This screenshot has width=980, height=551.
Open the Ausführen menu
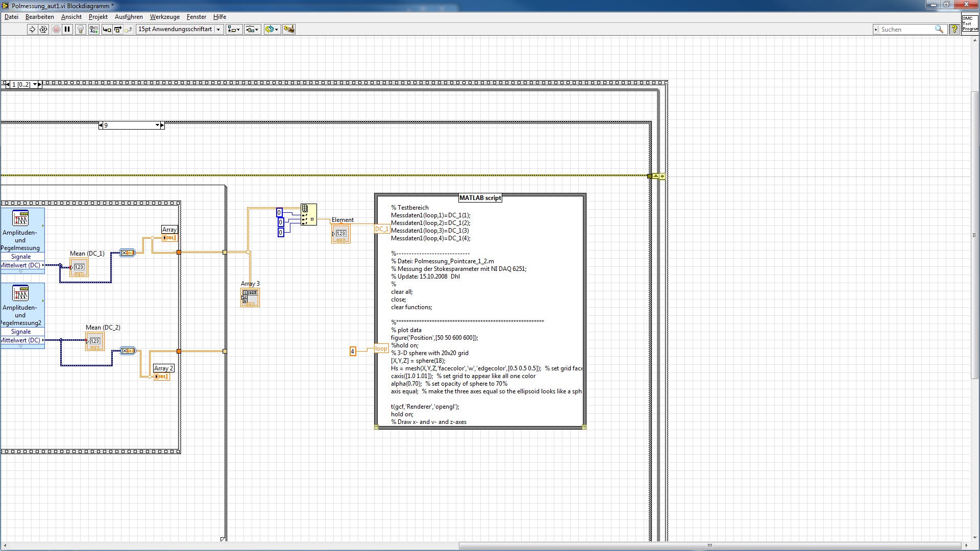coord(129,17)
